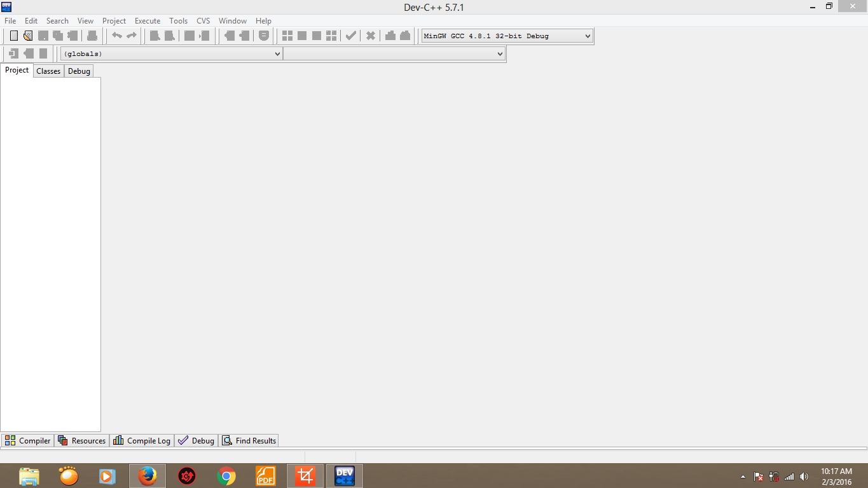The height and width of the screenshot is (488, 868).
Task: Switch to the sidebar Debug tab
Action: (x=79, y=71)
